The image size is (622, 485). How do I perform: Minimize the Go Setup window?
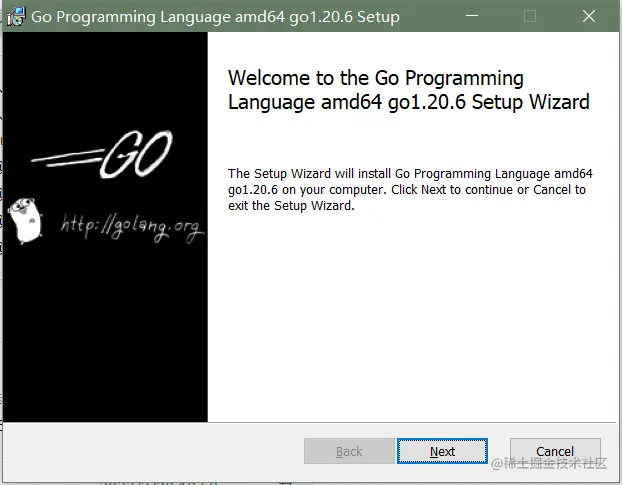pyautogui.click(x=472, y=16)
